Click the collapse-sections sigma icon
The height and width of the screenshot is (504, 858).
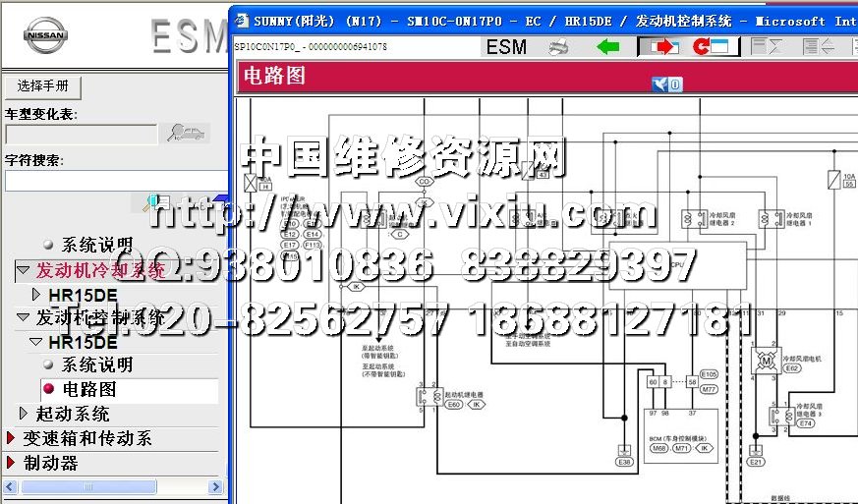coord(766,46)
